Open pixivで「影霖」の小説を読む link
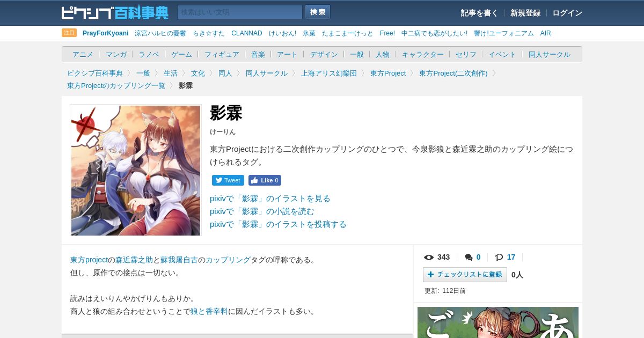This screenshot has width=644, height=338. tap(262, 211)
